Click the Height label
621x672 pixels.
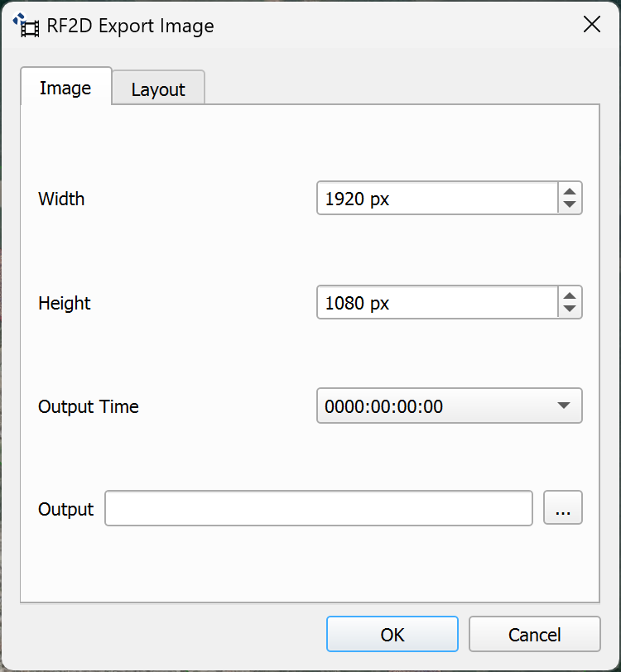[65, 303]
